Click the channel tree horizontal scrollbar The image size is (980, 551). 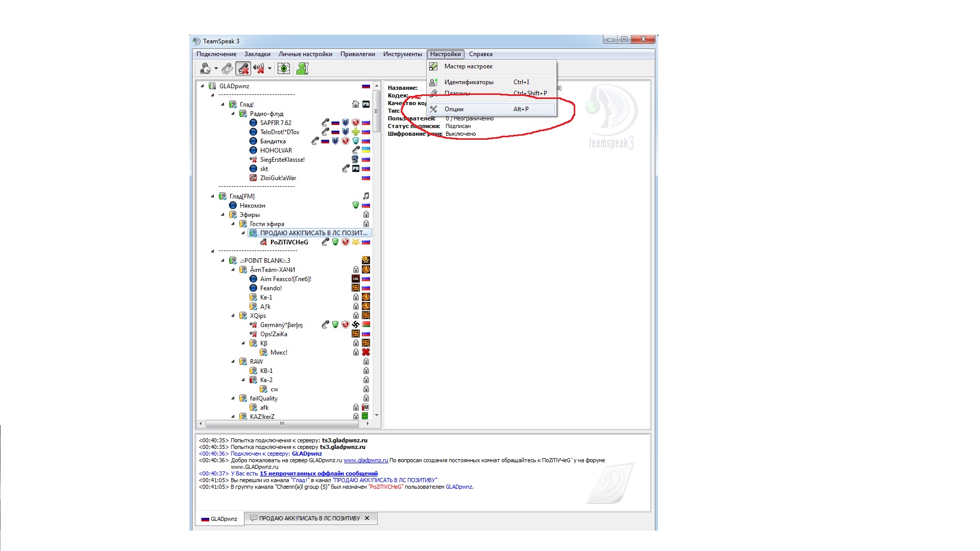click(x=282, y=423)
